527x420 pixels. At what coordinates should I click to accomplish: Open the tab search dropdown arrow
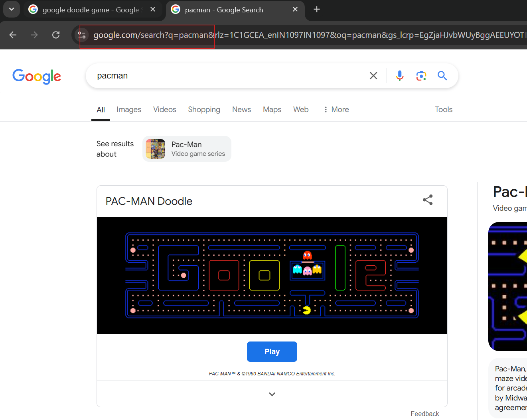click(12, 9)
